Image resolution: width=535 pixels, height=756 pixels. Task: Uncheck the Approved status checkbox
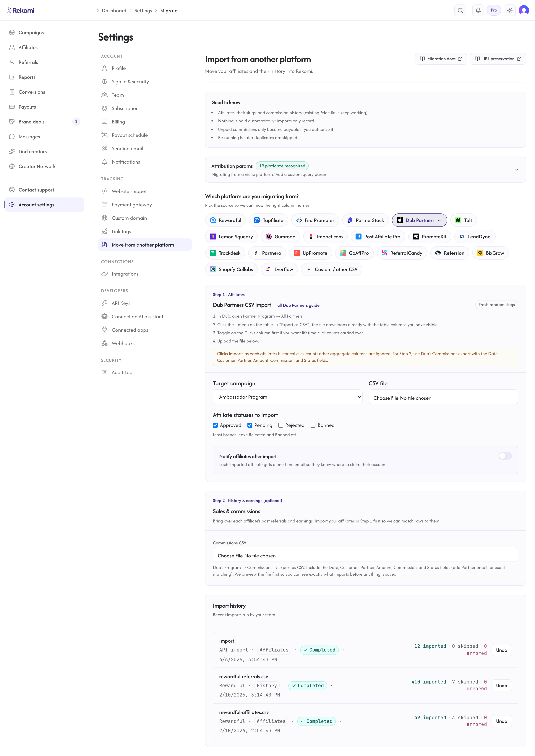(215, 425)
